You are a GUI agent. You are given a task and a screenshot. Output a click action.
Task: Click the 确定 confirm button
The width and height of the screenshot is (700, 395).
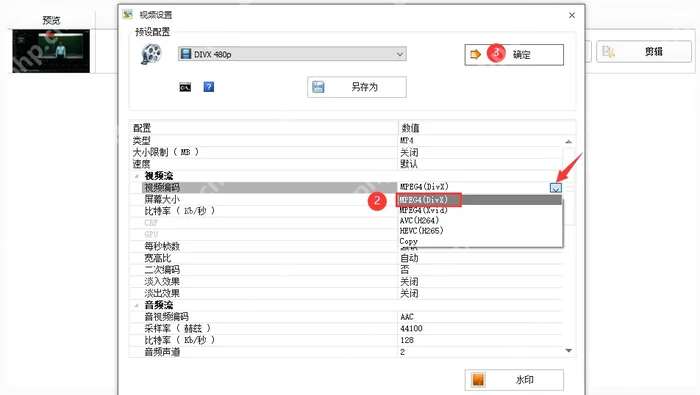pos(514,54)
